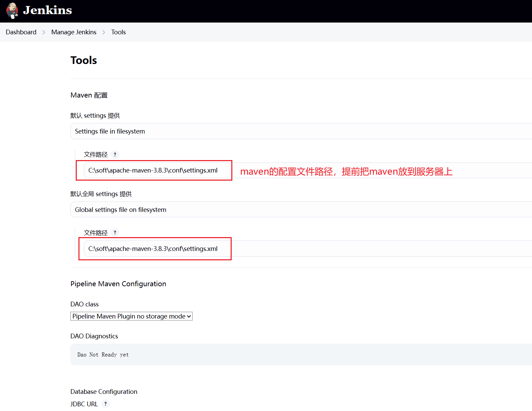
Task: Click the Maven 配置 section heading
Action: tap(89, 95)
